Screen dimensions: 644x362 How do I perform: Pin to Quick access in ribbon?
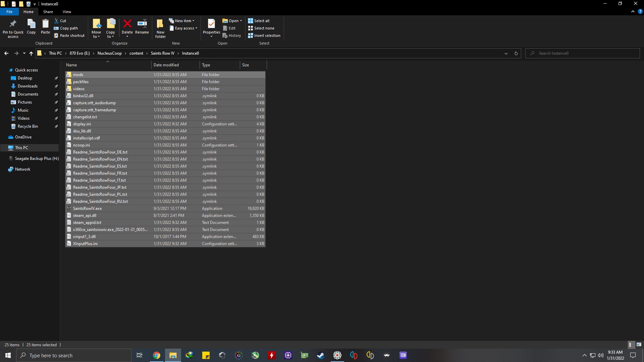[13, 28]
